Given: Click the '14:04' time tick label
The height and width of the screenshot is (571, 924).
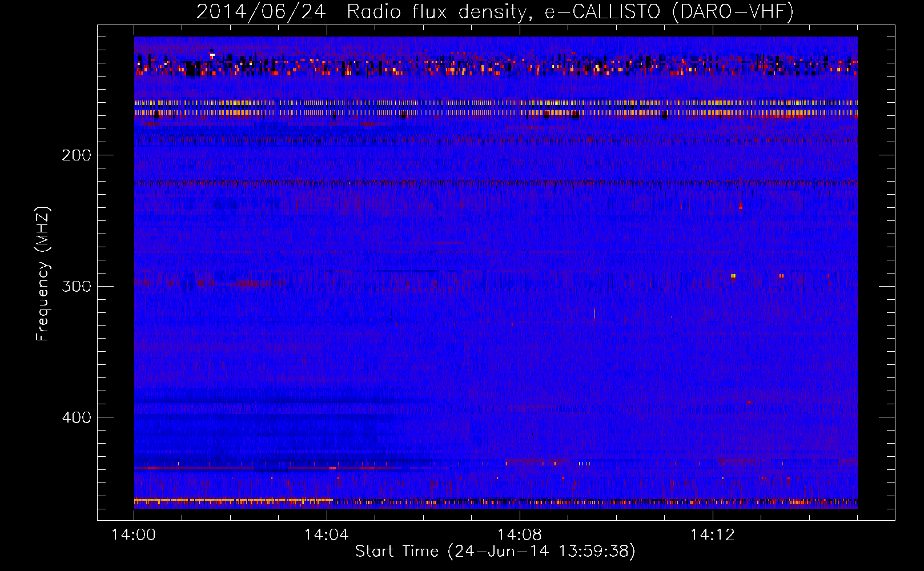Looking at the screenshot, I should pos(327,535).
